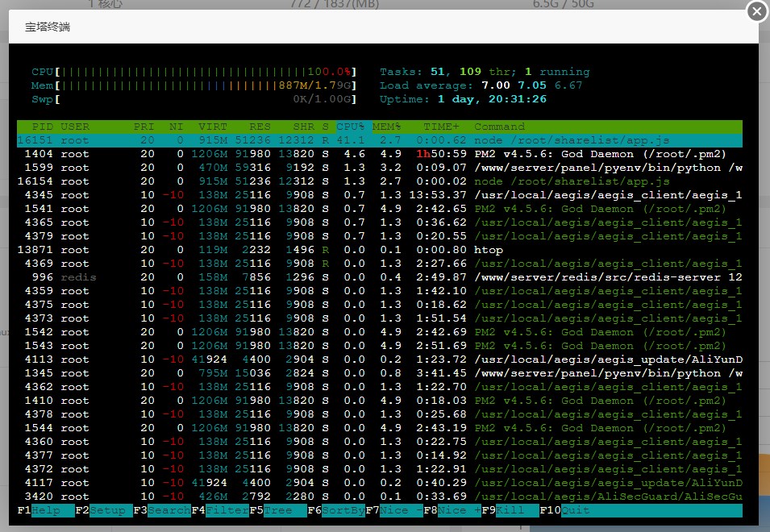The height and width of the screenshot is (532, 770).
Task: Select the htop process row PID 13871
Action: [x=380, y=251]
